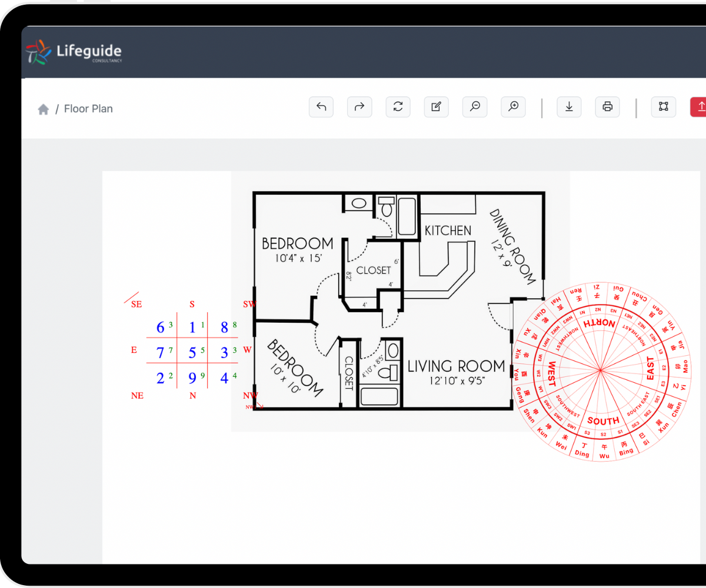Click center number 5 in flying star grid

tap(192, 353)
